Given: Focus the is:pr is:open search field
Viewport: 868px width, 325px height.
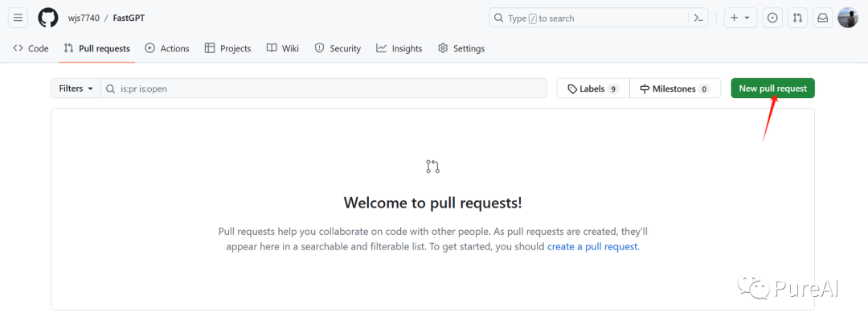Looking at the screenshot, I should point(330,88).
